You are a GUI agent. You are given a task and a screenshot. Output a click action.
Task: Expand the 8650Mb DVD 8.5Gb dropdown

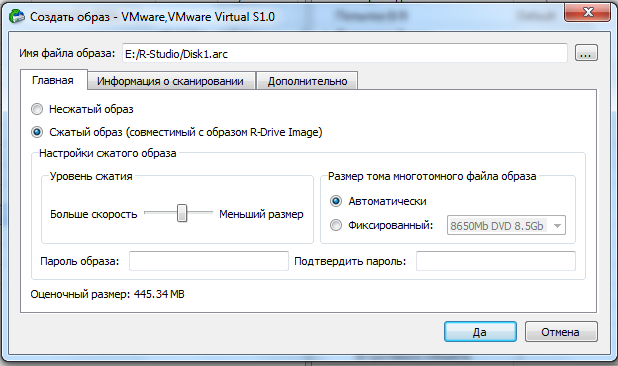click(506, 226)
